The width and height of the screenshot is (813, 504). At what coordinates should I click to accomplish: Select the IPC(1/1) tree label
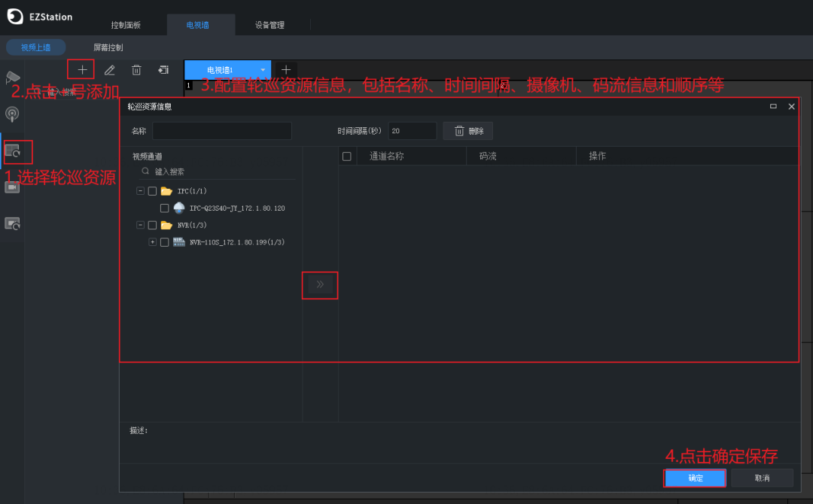click(192, 191)
